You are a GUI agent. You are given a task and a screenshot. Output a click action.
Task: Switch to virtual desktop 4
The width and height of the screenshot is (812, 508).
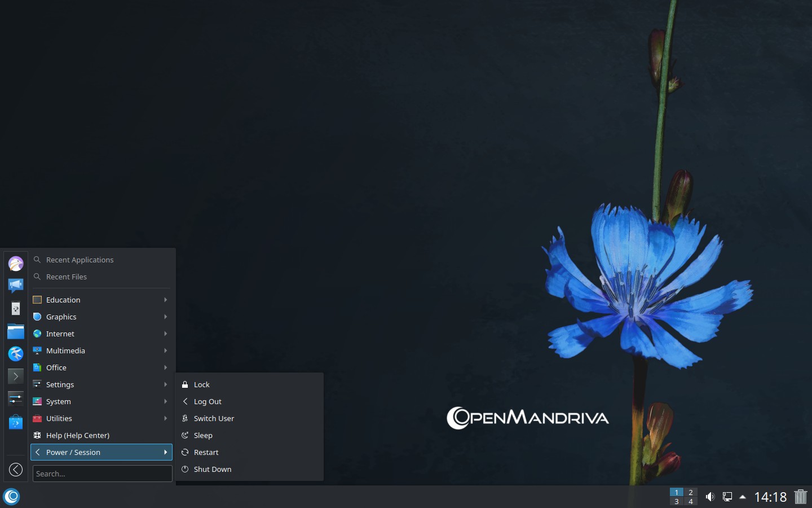point(691,501)
